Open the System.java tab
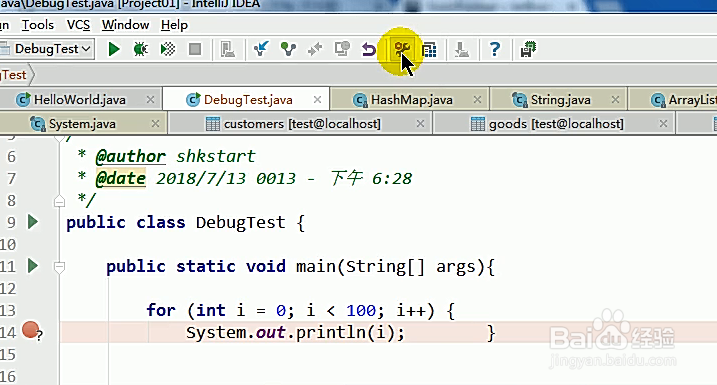The width and height of the screenshot is (717, 385). coord(82,124)
